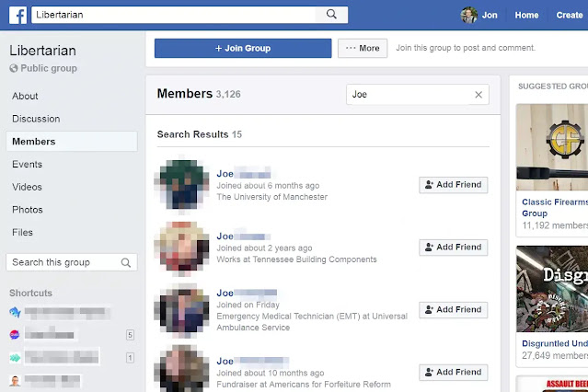Select the Members section

click(72, 142)
